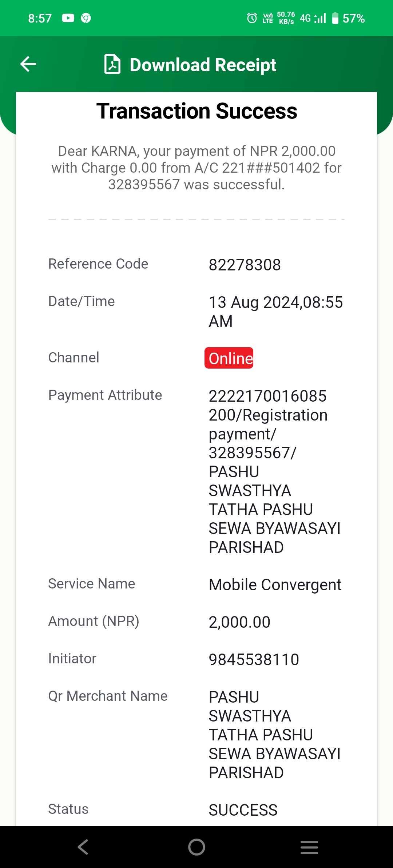Tap the amount value 2,000.00
Image resolution: width=393 pixels, height=868 pixels.
pyautogui.click(x=239, y=622)
